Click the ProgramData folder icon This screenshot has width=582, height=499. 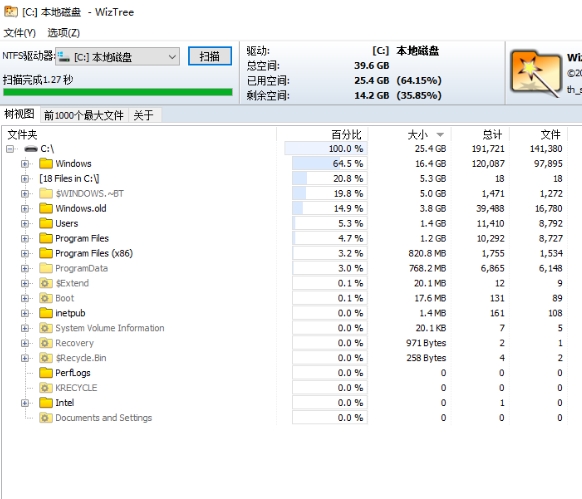pos(46,268)
